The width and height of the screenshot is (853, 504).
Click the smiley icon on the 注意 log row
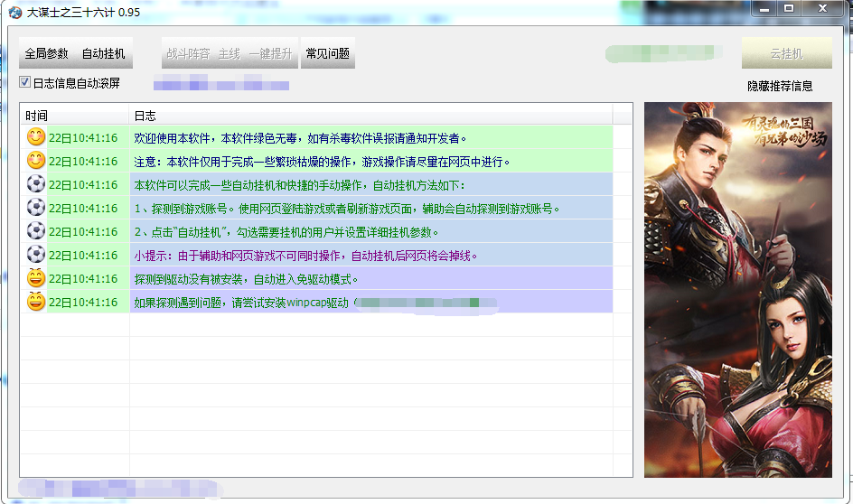pos(35,162)
